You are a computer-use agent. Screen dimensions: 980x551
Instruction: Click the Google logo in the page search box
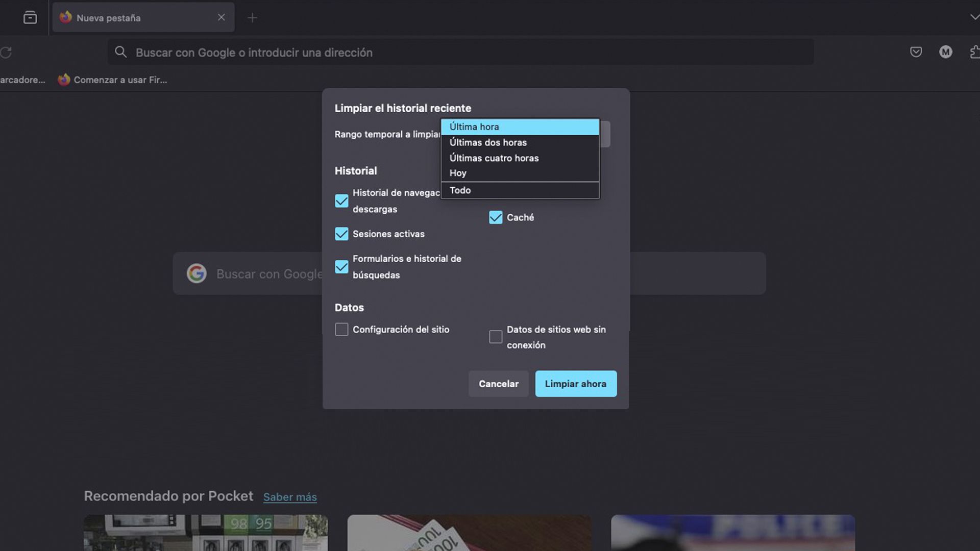tap(197, 273)
